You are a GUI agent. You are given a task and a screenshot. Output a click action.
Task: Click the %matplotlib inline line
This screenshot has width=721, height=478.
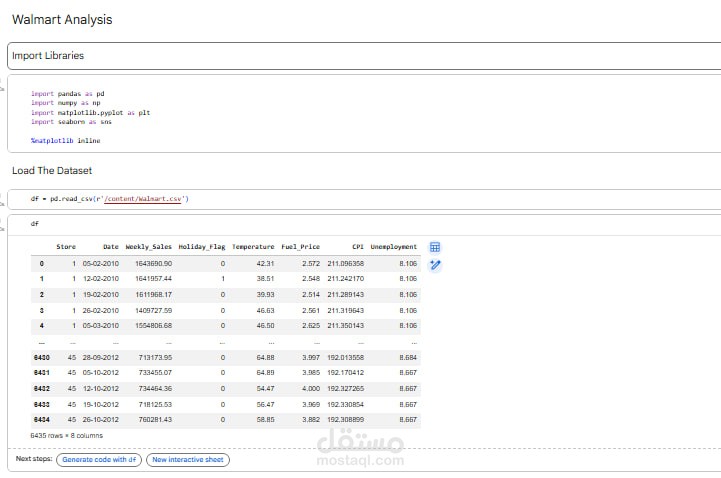(x=66, y=141)
